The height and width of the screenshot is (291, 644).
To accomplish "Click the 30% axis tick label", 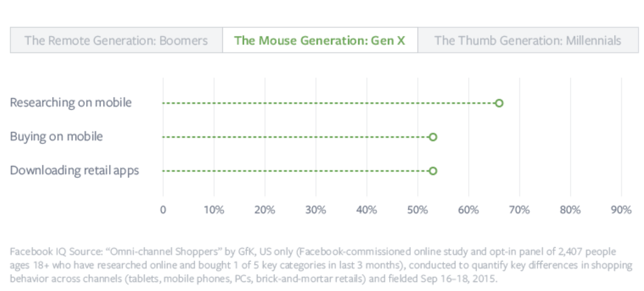I will pyautogui.click(x=316, y=210).
